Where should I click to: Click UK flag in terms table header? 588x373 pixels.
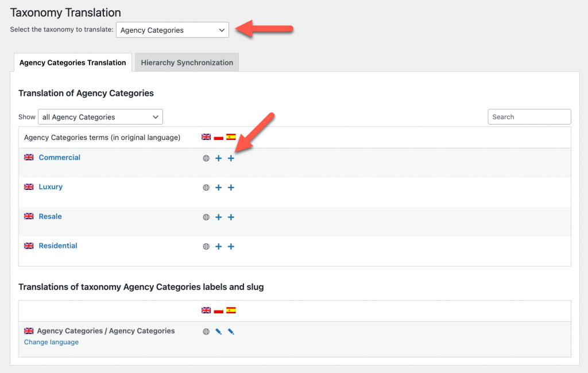[206, 137]
